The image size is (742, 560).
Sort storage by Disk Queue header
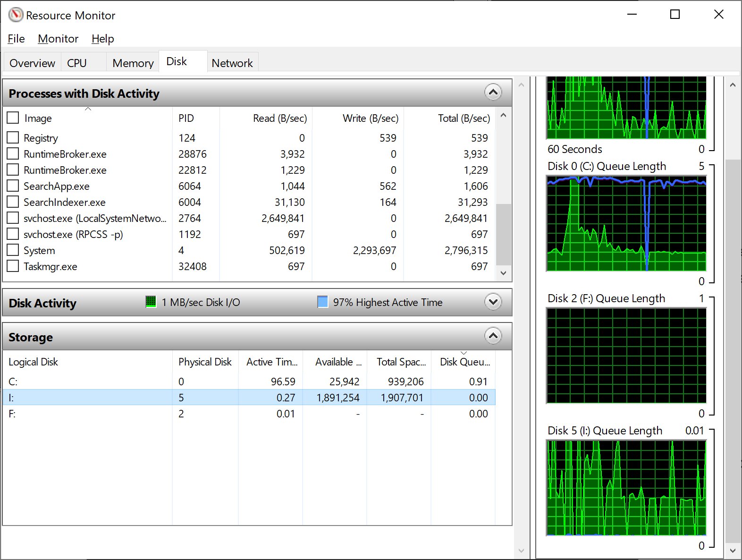[463, 362]
